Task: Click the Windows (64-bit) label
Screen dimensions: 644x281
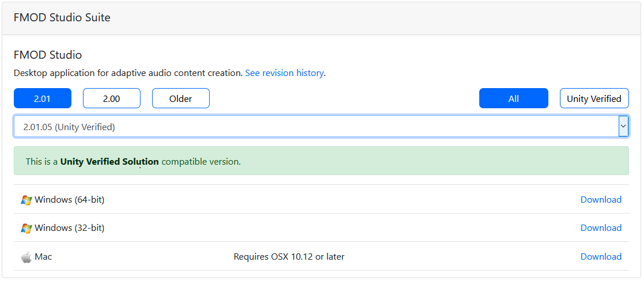Action: [x=69, y=200]
